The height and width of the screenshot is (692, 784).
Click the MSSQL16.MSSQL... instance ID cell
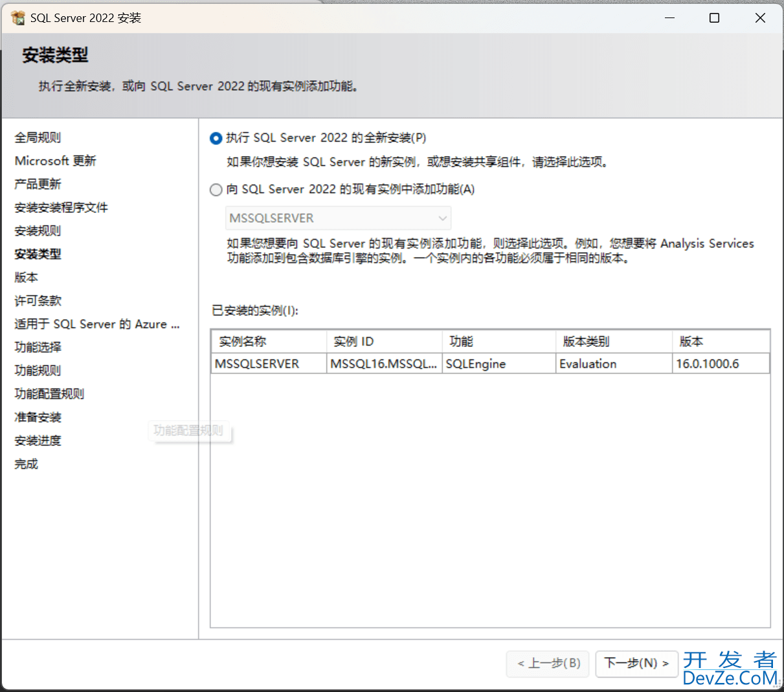click(x=384, y=364)
